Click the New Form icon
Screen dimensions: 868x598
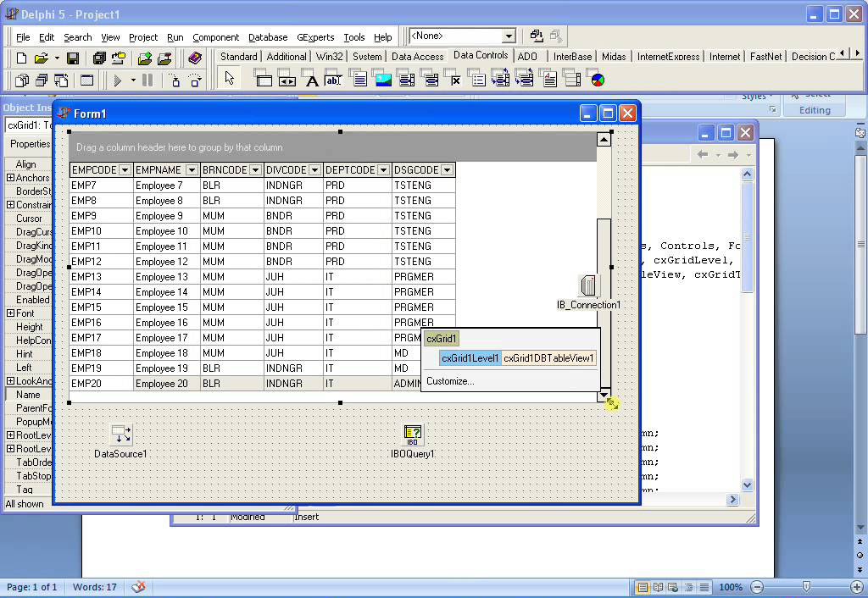pyautogui.click(x=87, y=80)
